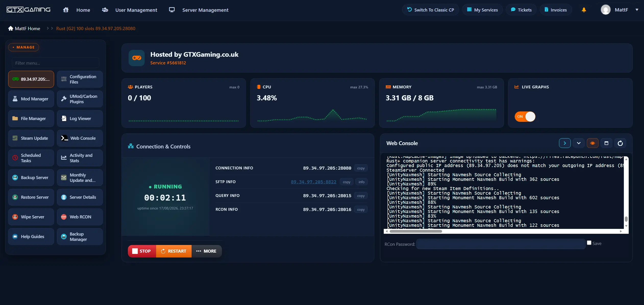644x305 pixels.
Task: Click the uptime timer 00:02:11
Action: click(165, 197)
